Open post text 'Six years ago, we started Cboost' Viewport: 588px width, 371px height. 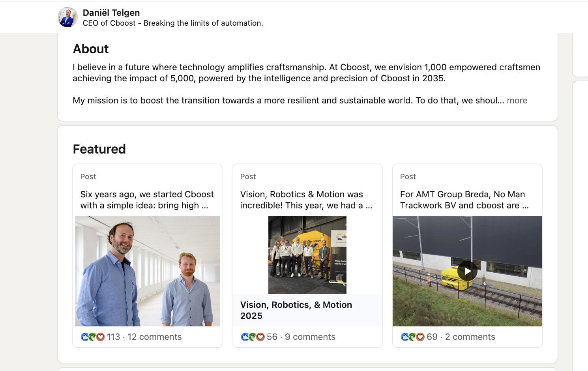click(147, 200)
